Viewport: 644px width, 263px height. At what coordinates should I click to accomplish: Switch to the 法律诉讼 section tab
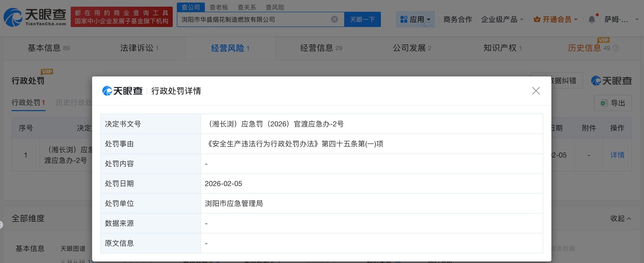(x=139, y=48)
